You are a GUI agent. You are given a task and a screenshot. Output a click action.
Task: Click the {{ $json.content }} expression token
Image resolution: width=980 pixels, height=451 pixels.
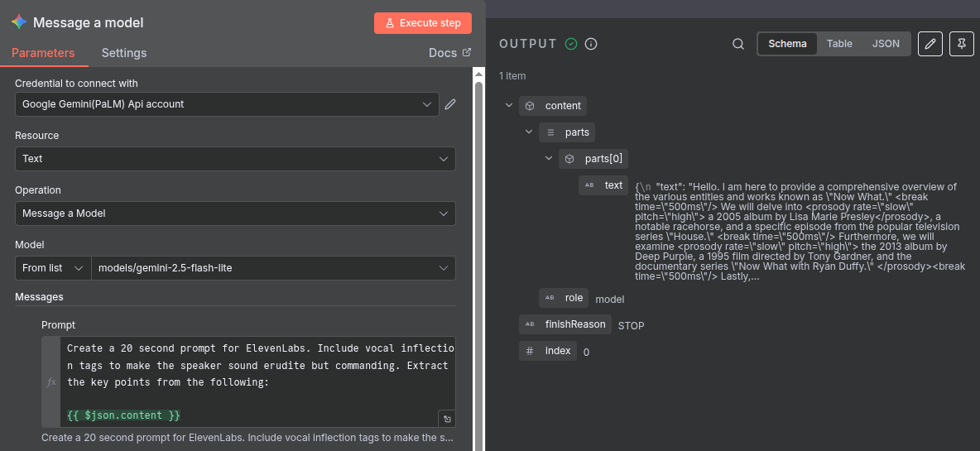123,415
